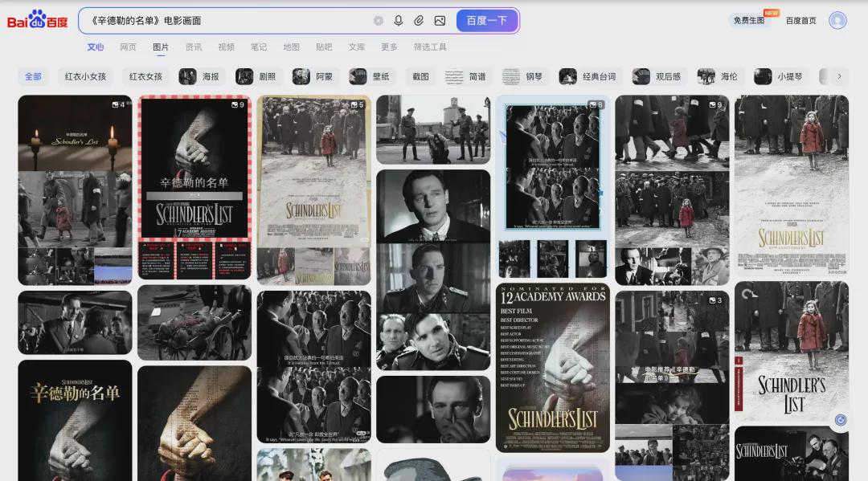Open Chinese title 辛德勒的名单 gold poster
The width and height of the screenshot is (868, 481).
pos(75,421)
